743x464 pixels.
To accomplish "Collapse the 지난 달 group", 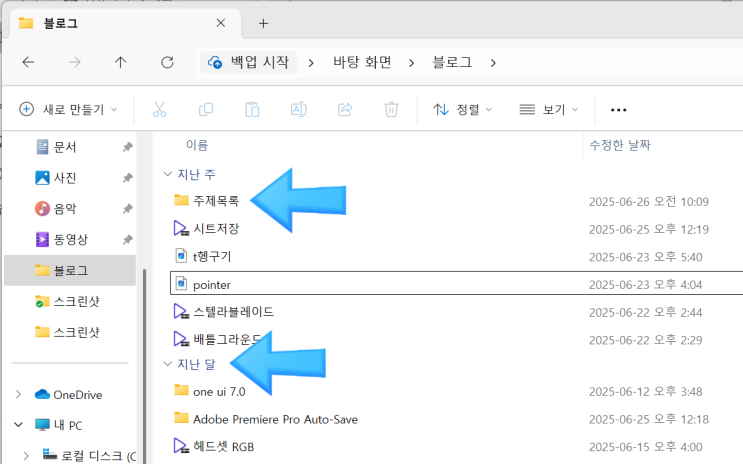I will pos(167,364).
